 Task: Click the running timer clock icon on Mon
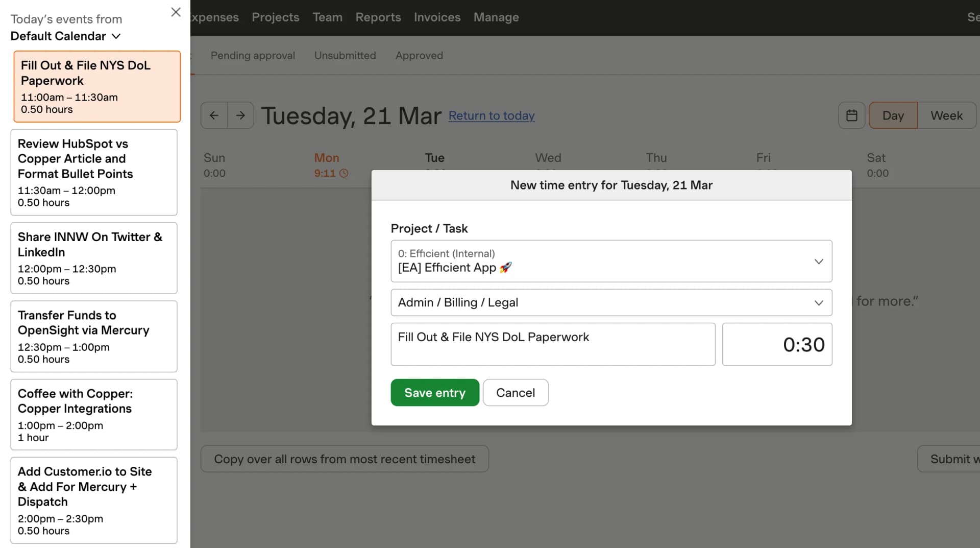344,173
